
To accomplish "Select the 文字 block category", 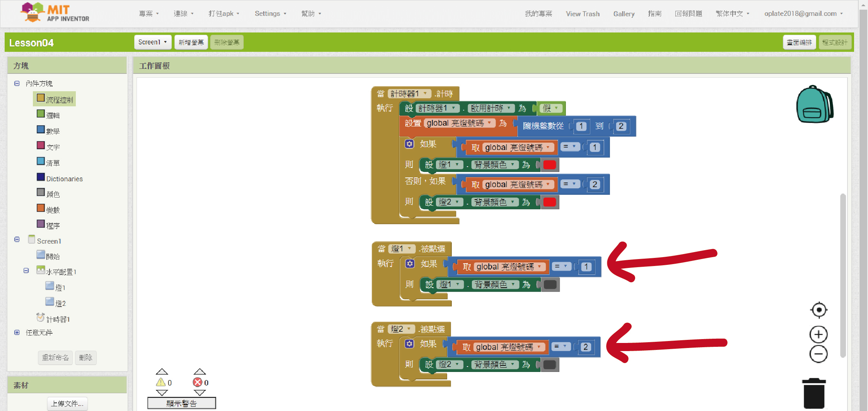I will (x=48, y=147).
